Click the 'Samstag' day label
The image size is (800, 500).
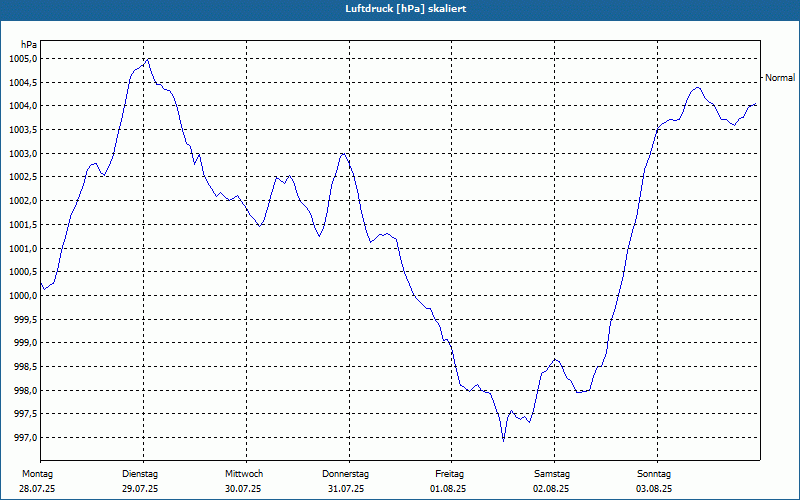click(552, 474)
